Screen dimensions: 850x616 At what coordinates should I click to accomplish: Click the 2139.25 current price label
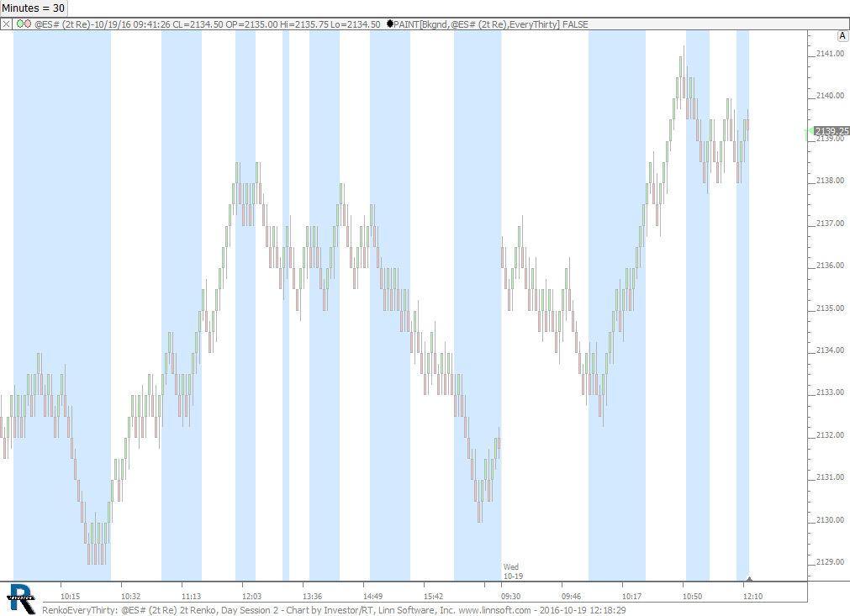832,131
